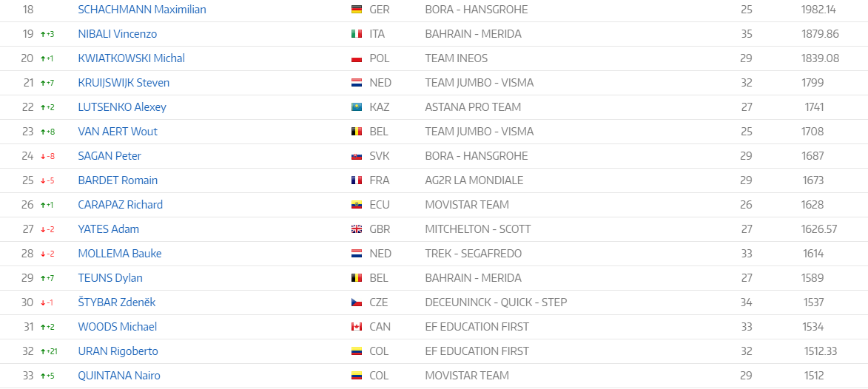
Task: Open KWIATKOWSKI Michal rider link
Action: coord(131,58)
